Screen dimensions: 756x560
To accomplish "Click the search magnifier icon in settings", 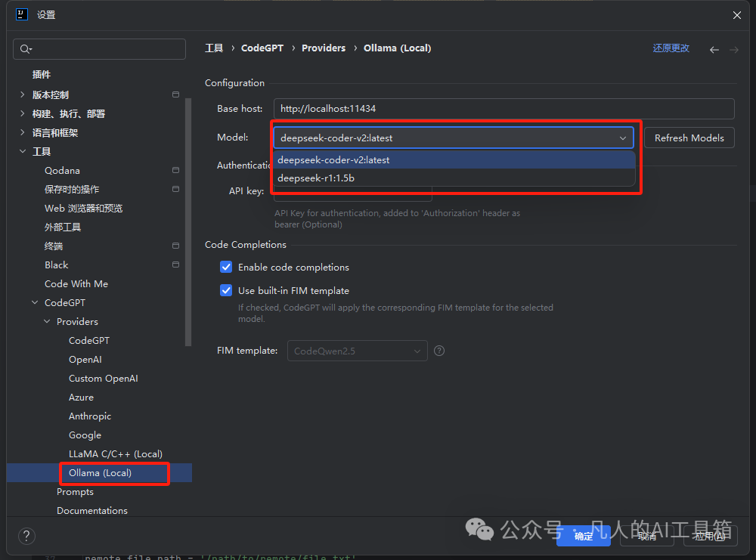I will (x=26, y=49).
